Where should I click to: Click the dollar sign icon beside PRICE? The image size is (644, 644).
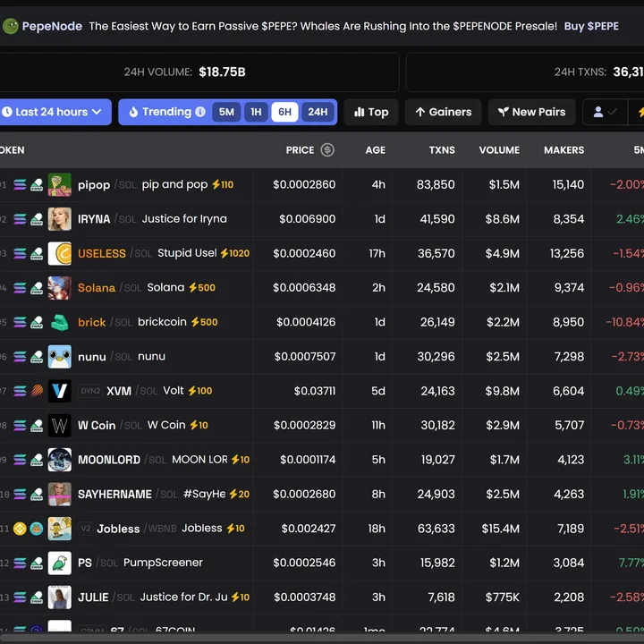click(x=327, y=150)
